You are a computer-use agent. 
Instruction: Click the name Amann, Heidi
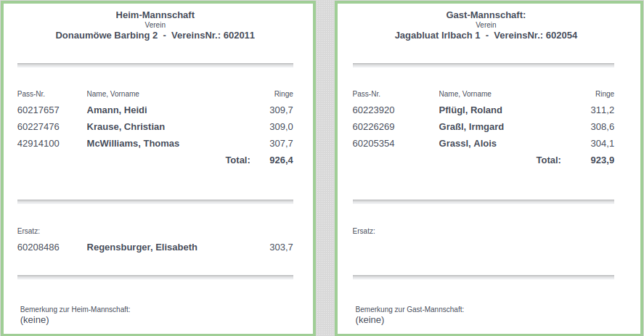click(x=117, y=110)
